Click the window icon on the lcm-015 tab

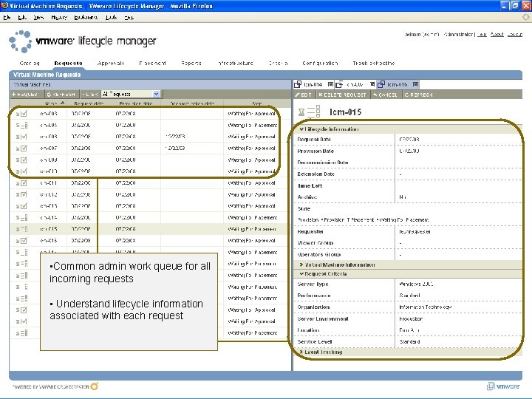click(x=381, y=84)
